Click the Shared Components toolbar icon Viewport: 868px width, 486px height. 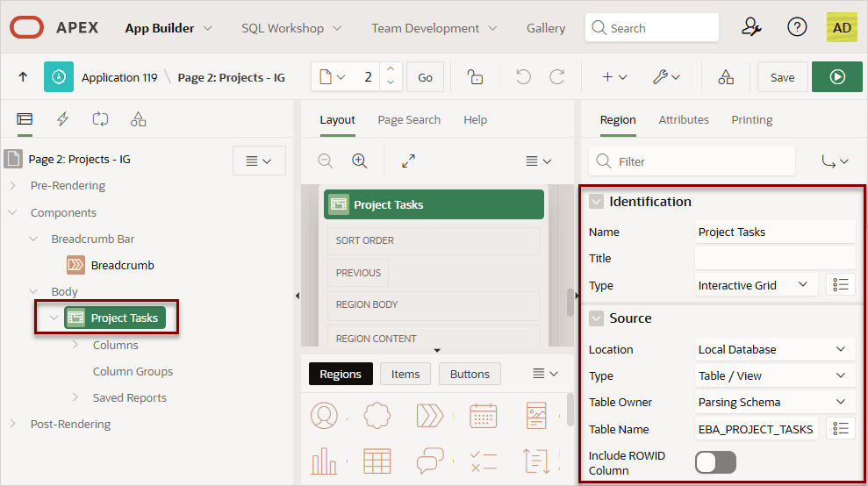click(x=726, y=77)
